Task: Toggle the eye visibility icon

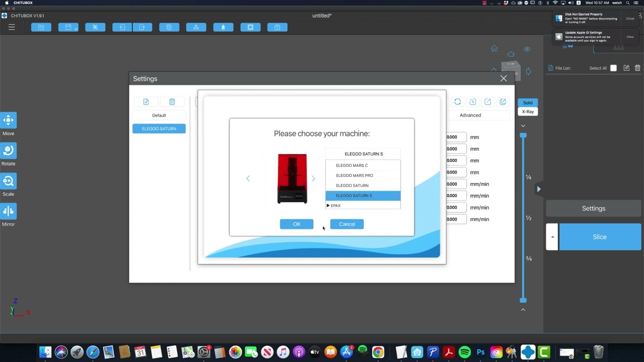Action: (527, 49)
